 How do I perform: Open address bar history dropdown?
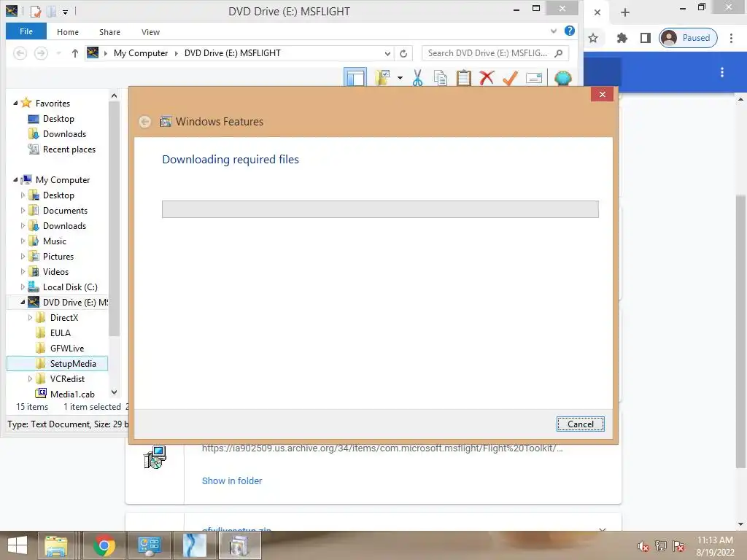388,53
